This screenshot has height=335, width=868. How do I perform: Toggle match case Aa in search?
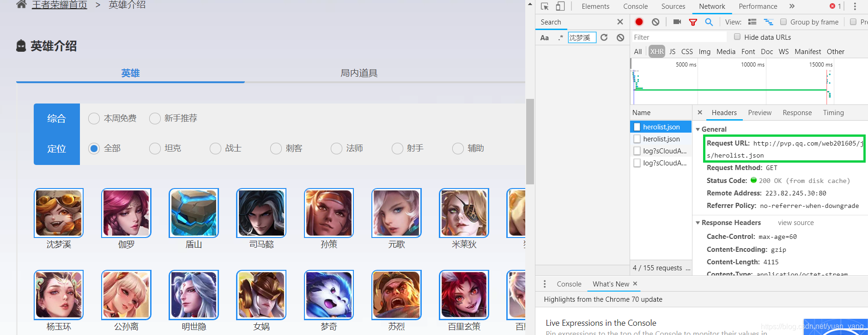pos(545,38)
